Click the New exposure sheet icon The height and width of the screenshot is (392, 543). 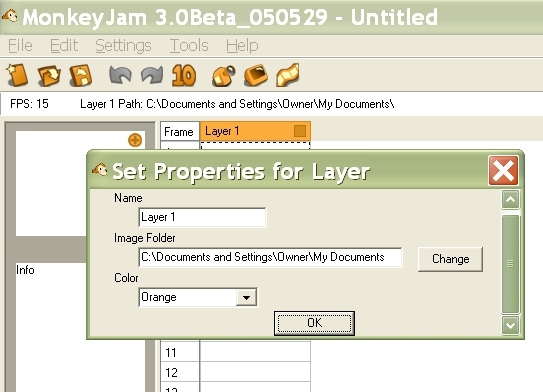17,74
